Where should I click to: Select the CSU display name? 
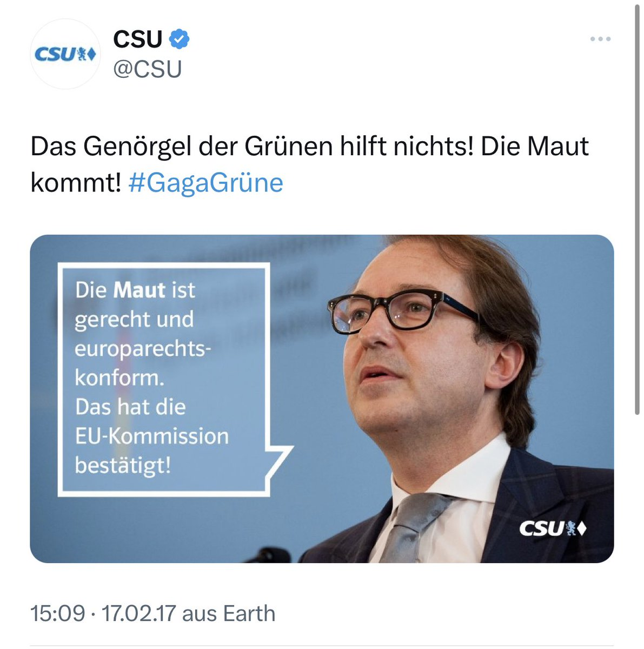coord(137,39)
